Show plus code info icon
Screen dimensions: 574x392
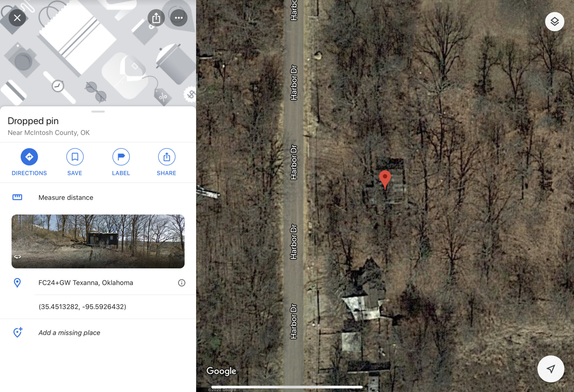pyautogui.click(x=182, y=283)
